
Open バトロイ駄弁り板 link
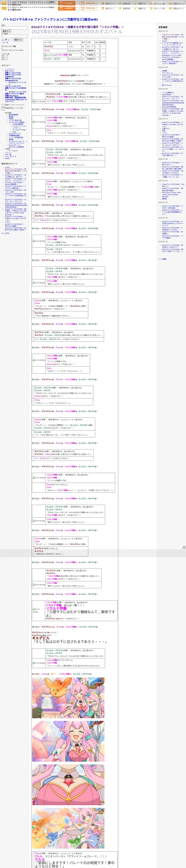point(15,121)
